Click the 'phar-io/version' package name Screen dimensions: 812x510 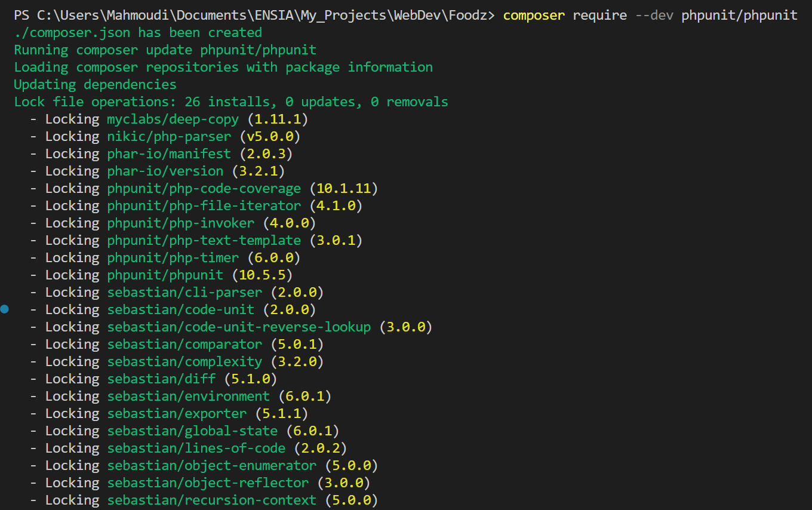[x=165, y=171]
